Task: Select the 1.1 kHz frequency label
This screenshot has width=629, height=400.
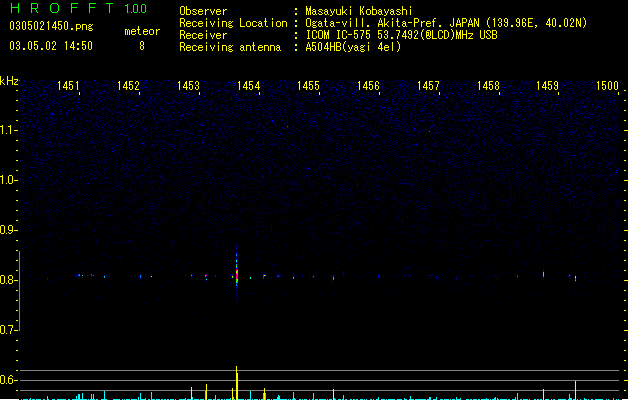Action: pyautogui.click(x=8, y=130)
